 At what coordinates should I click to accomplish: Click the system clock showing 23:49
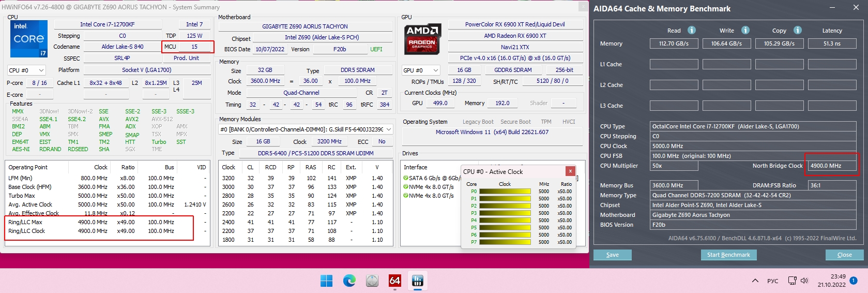click(x=838, y=276)
